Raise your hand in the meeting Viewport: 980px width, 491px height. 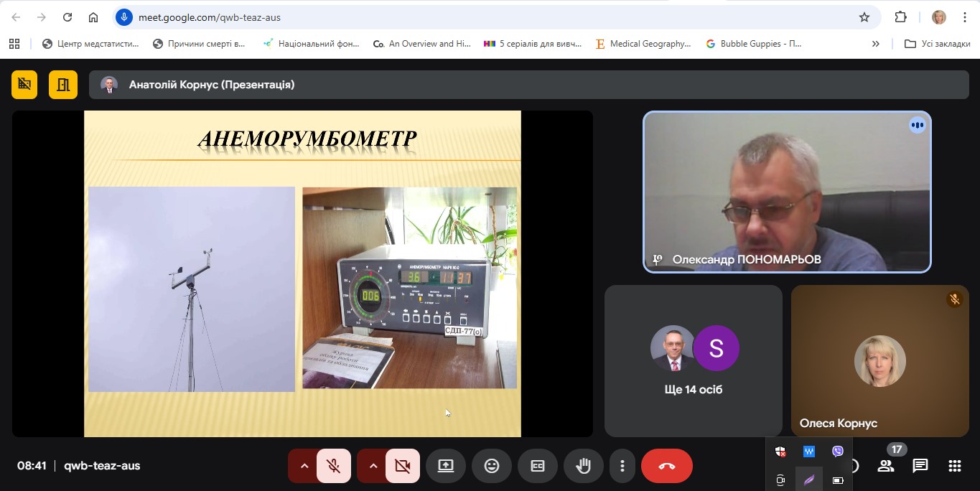[584, 466]
